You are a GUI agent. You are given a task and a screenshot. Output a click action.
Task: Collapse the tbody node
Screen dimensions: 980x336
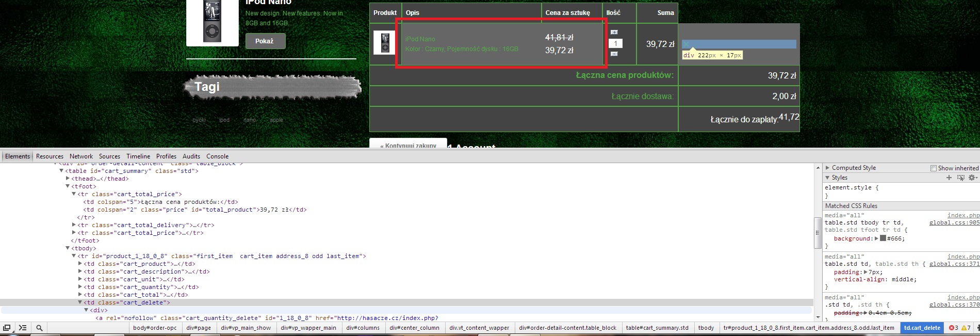pyautogui.click(x=68, y=248)
